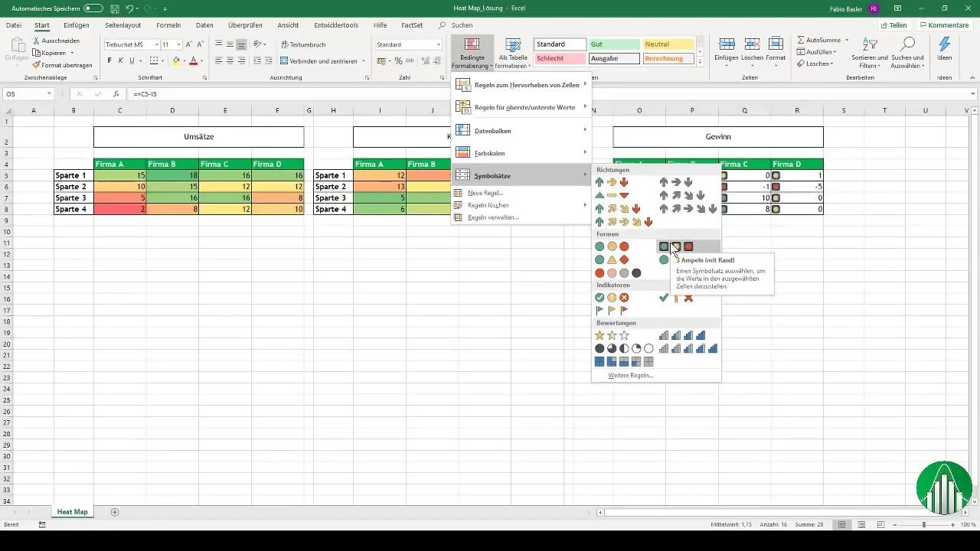Pick the 5 quarter-circles rating set
The image size is (980, 551).
(x=624, y=348)
